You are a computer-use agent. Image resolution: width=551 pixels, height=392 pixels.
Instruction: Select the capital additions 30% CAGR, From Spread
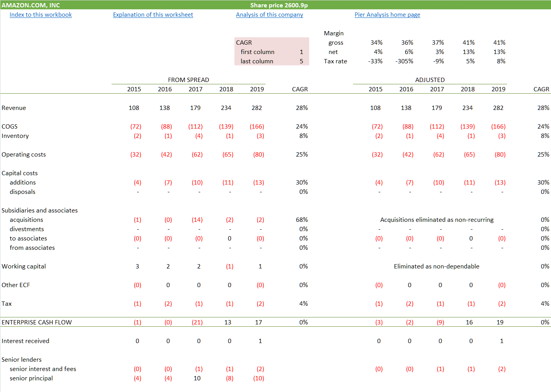(x=302, y=183)
